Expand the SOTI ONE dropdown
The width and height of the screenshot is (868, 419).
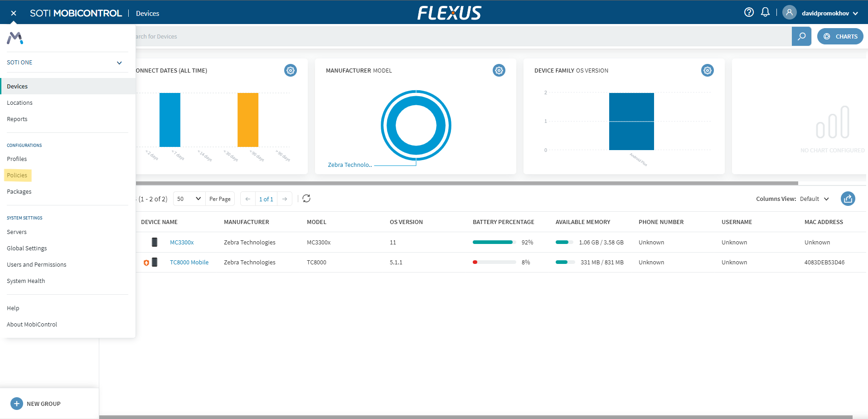(x=119, y=63)
